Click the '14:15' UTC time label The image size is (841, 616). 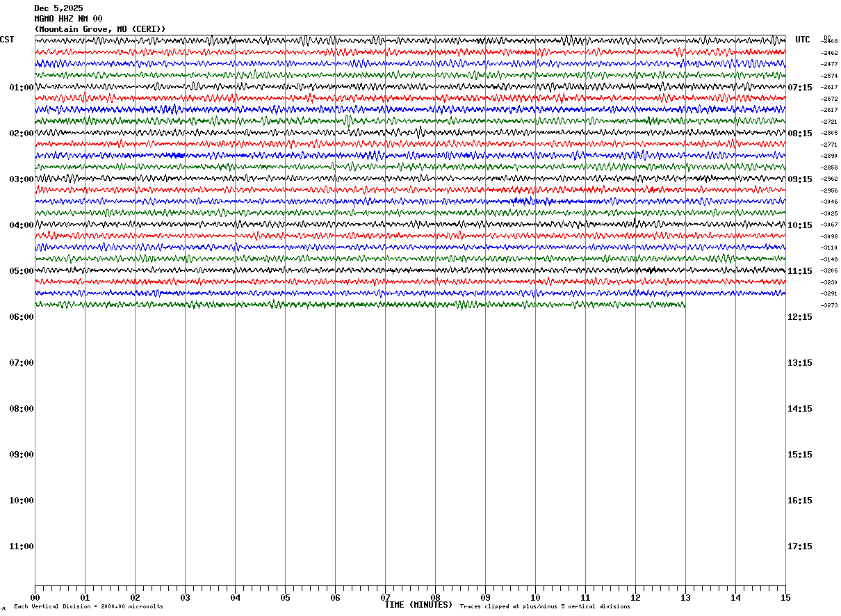click(x=800, y=409)
